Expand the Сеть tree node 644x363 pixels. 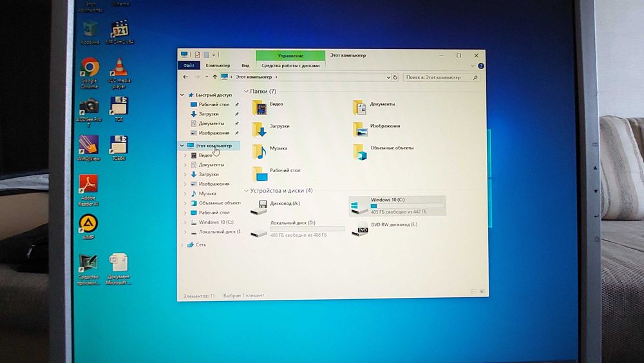182,244
